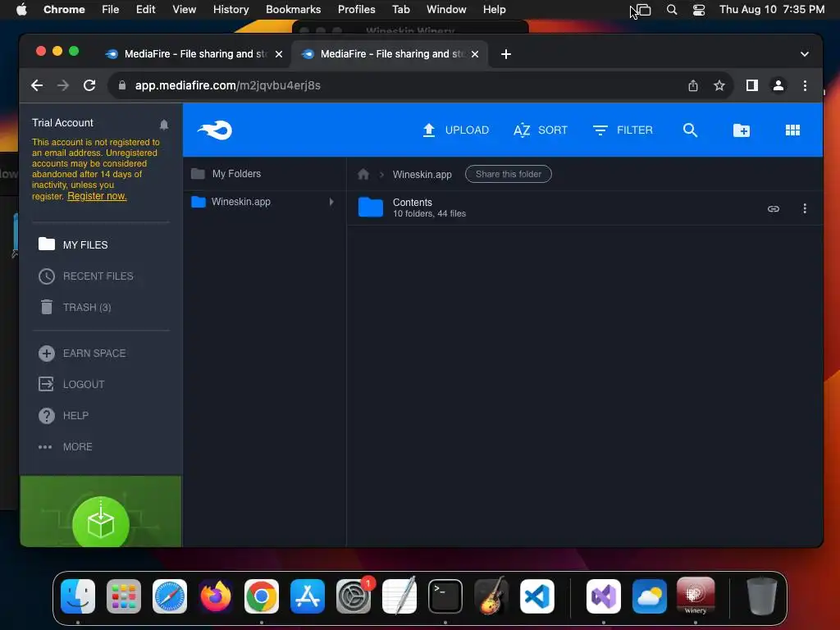Screen dimensions: 840x630
Task: Open MY FILES in the sidebar
Action: pos(73,244)
